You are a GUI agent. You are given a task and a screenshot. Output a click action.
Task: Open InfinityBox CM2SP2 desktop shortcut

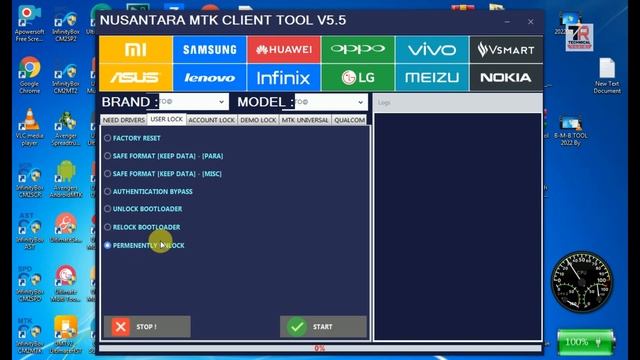click(x=66, y=27)
